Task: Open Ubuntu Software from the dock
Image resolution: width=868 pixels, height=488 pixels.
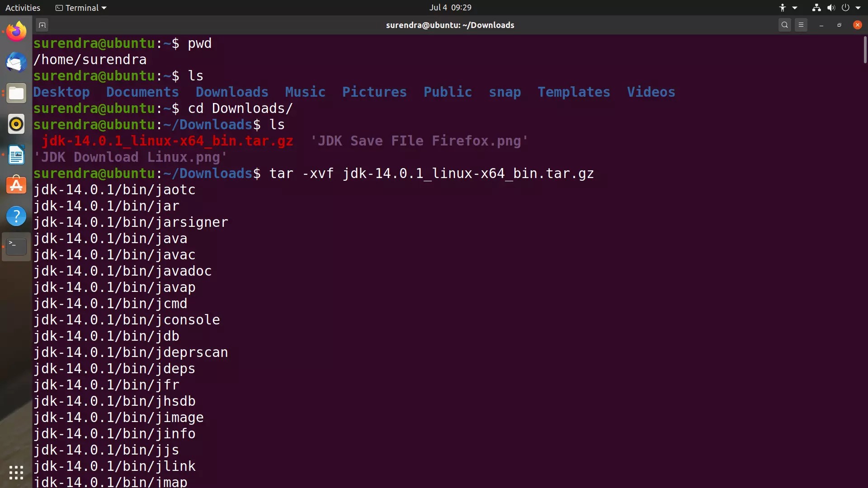Action: (16, 185)
